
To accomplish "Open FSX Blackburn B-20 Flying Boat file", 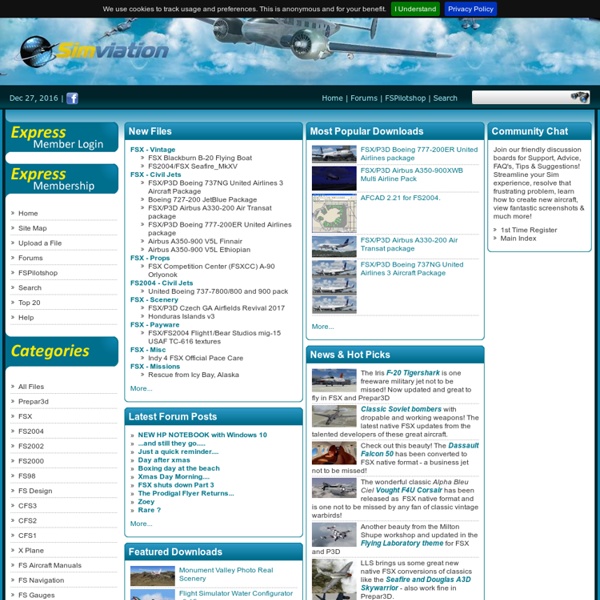I will pyautogui.click(x=200, y=158).
